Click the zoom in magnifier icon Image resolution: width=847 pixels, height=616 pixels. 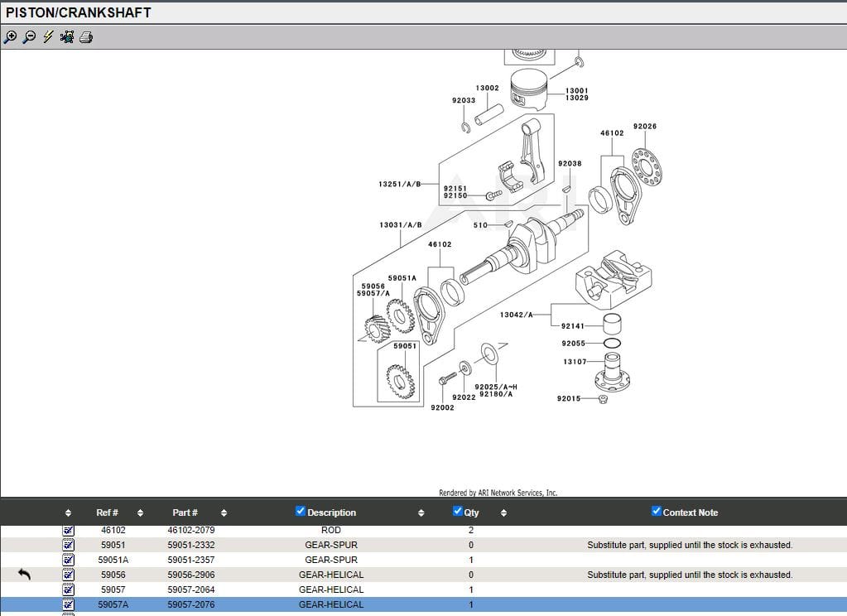(10, 36)
